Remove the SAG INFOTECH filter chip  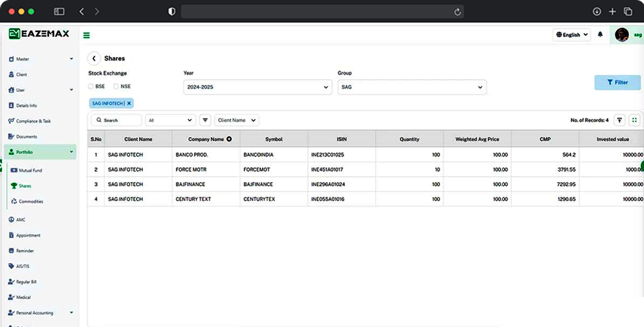point(129,103)
